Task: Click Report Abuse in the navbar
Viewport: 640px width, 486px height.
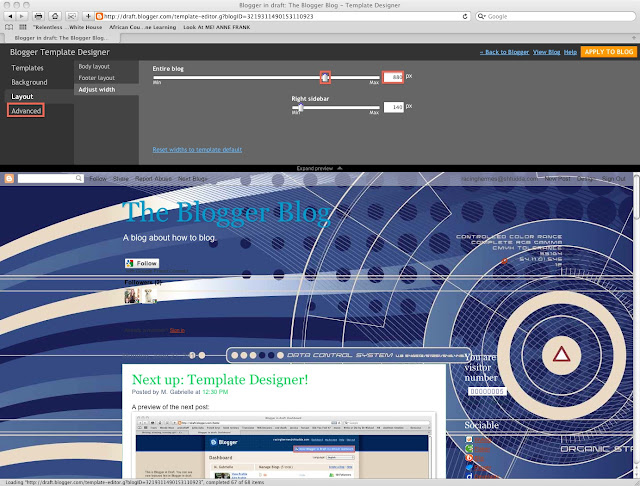Action: pyautogui.click(x=153, y=179)
